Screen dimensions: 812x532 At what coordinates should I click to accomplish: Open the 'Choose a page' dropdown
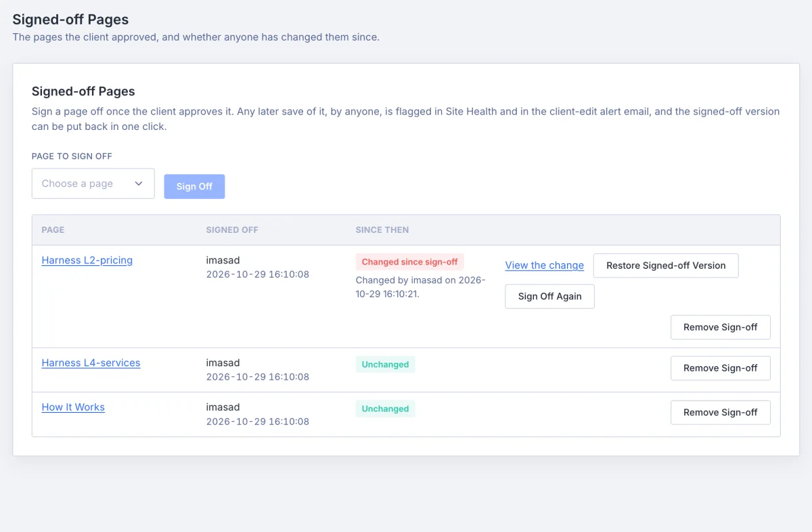(x=93, y=183)
